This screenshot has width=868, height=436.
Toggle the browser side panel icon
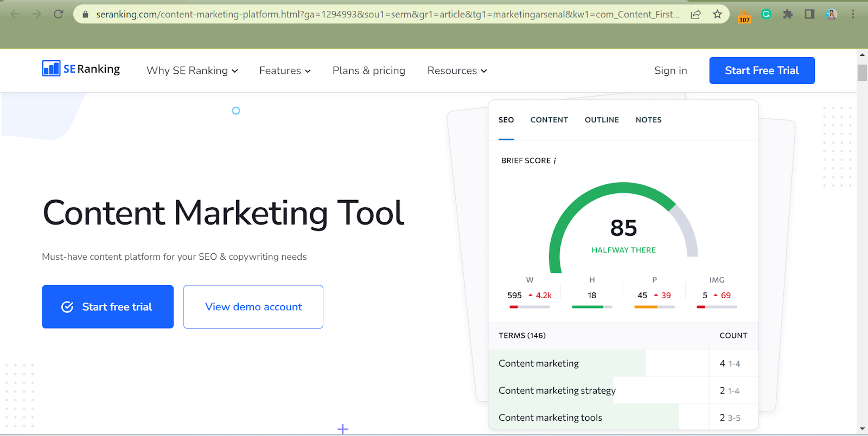[x=809, y=14]
